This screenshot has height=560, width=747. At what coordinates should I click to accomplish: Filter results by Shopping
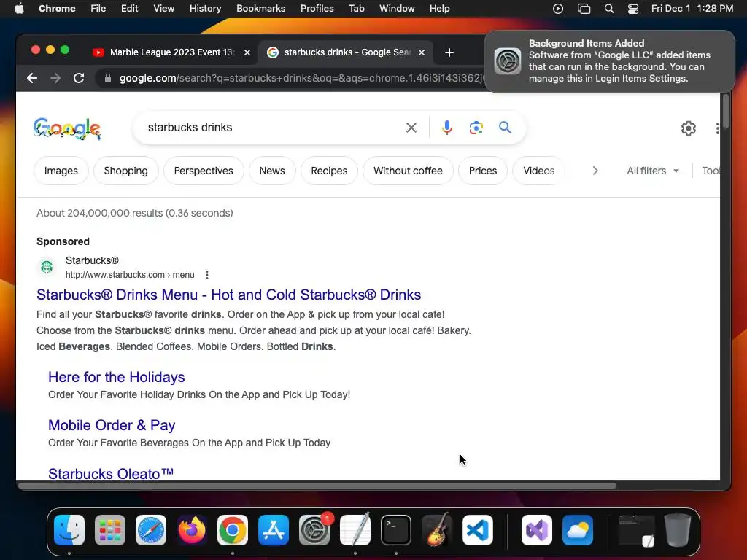[125, 171]
